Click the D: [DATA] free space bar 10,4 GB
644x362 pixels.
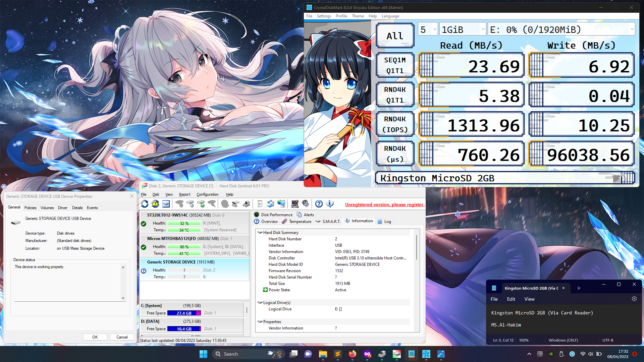(184, 329)
